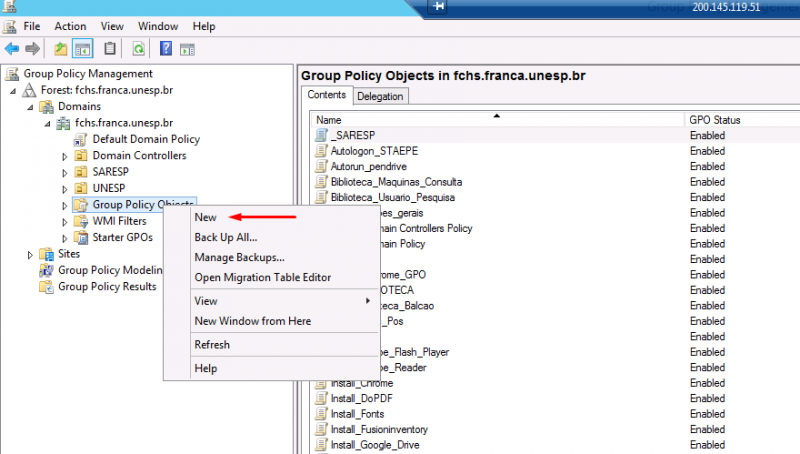This screenshot has height=454, width=800.
Task: Click the Install_Fonts GPO icon
Action: point(321,414)
